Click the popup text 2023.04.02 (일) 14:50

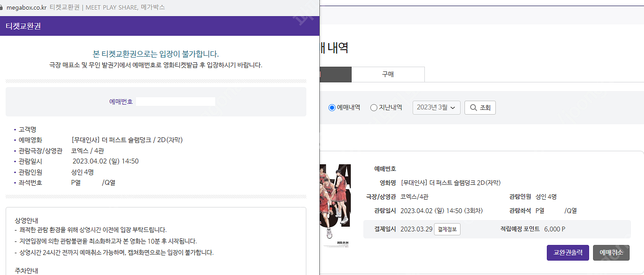coord(105,161)
